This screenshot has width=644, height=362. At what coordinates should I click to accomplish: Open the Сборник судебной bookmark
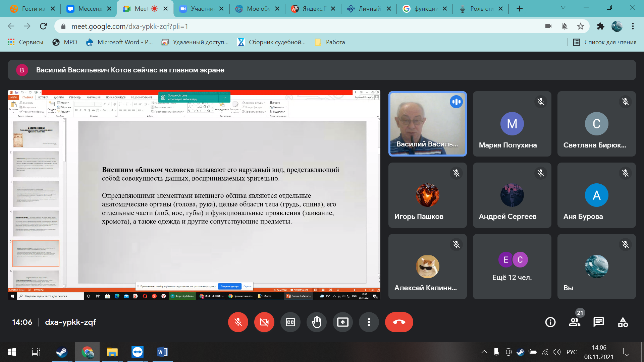click(272, 42)
